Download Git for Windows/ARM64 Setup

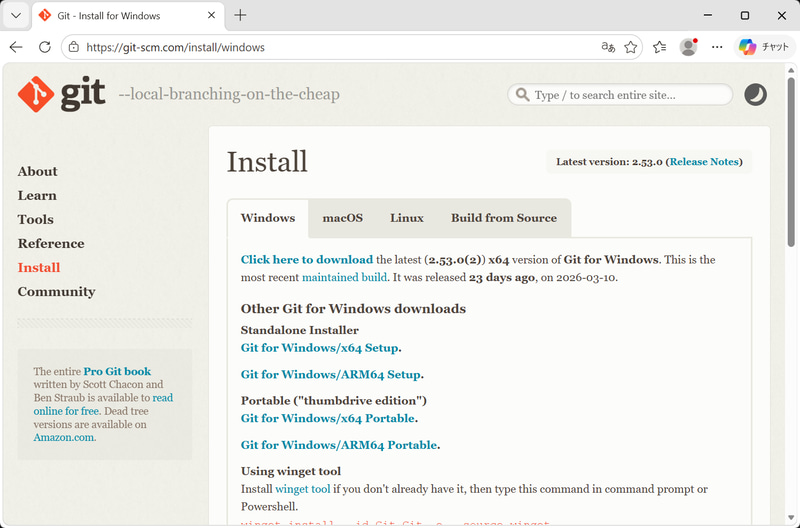[x=331, y=374]
